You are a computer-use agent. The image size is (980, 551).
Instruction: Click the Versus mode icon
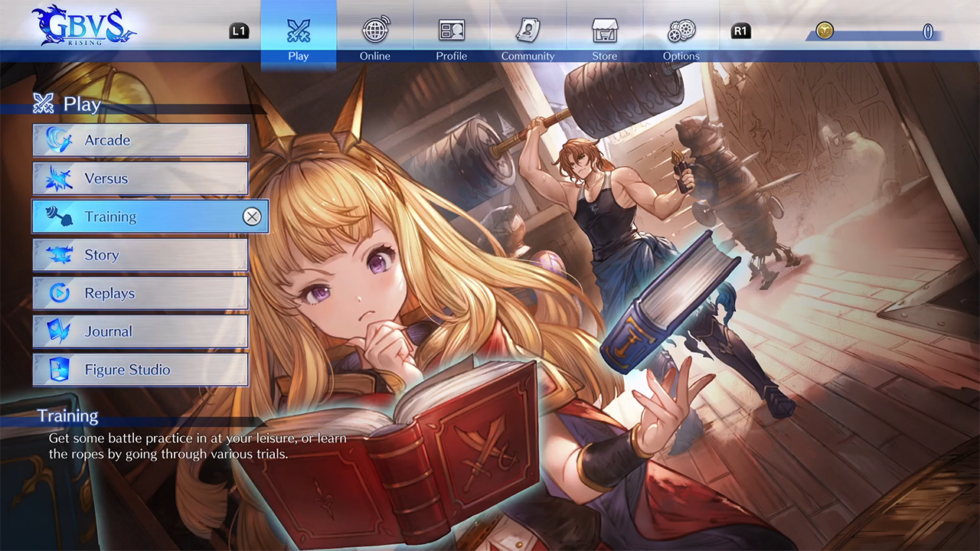(59, 179)
